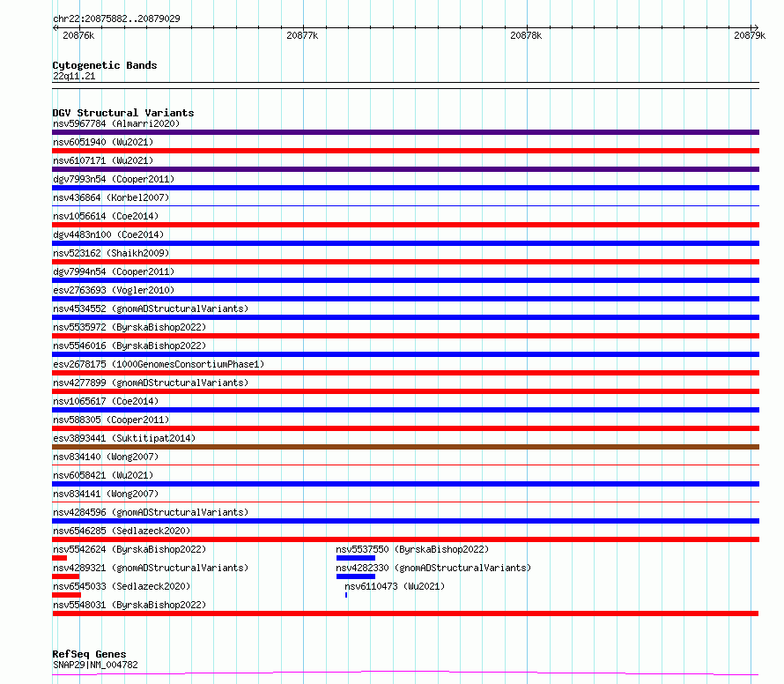Click nsv588305 (Cooper2011) label
This screenshot has width=784, height=684.
pyautogui.click(x=111, y=420)
